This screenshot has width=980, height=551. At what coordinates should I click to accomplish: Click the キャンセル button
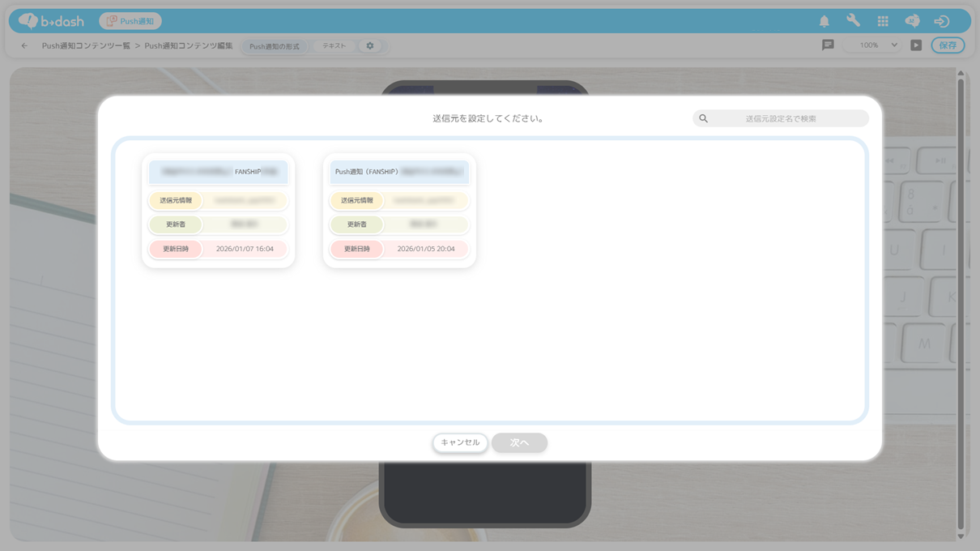pyautogui.click(x=460, y=442)
